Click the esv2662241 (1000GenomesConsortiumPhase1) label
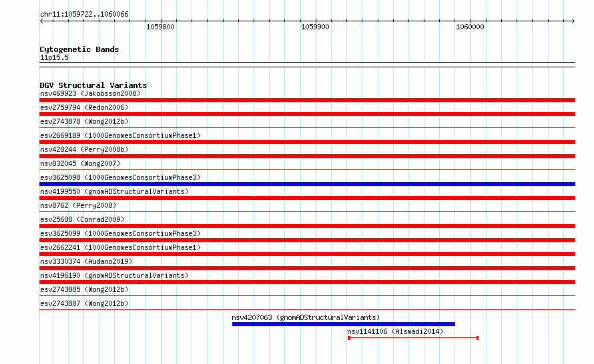The width and height of the screenshot is (594, 364). tap(120, 247)
